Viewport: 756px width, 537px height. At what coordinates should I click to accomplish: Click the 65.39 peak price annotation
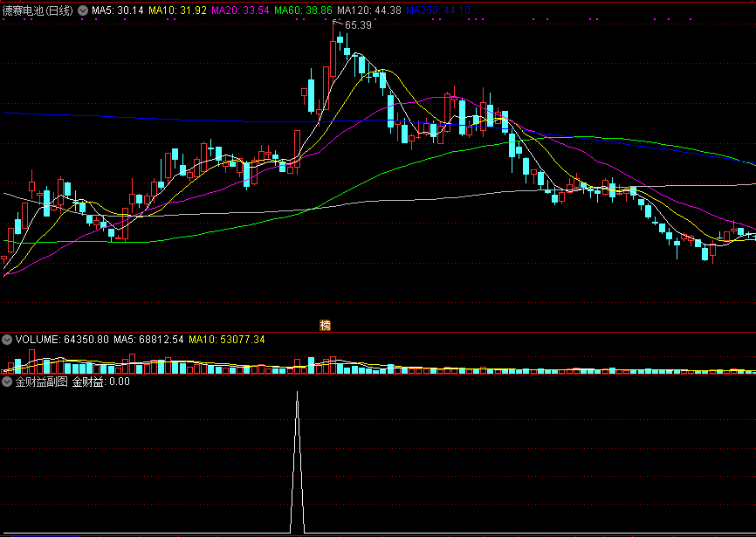[358, 25]
